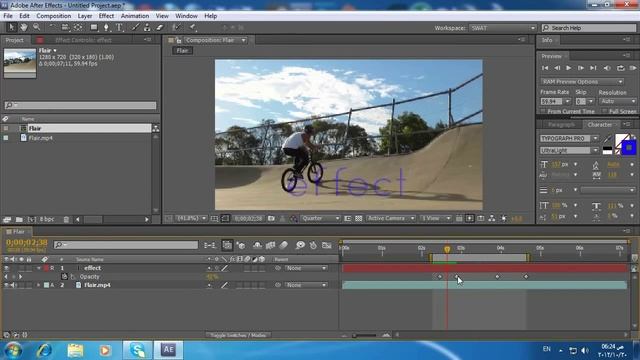640x360 pixels.
Task: Click Toggle Switches / Modes button
Action: click(238, 335)
